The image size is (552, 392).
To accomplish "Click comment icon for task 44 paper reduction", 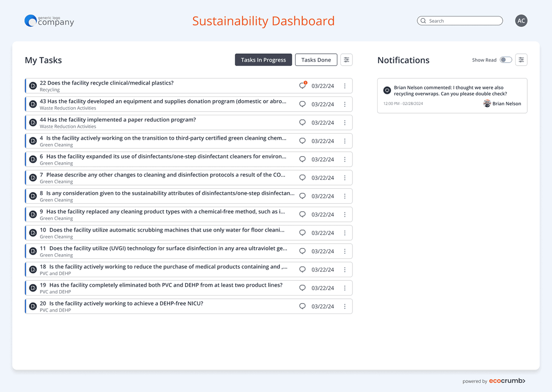I will (302, 123).
